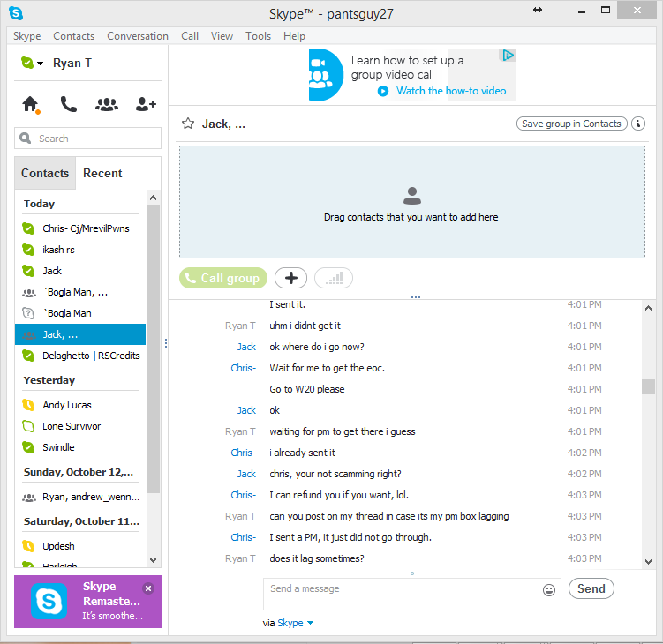Click Chris- sender name on 'i already sent it'

(244, 453)
